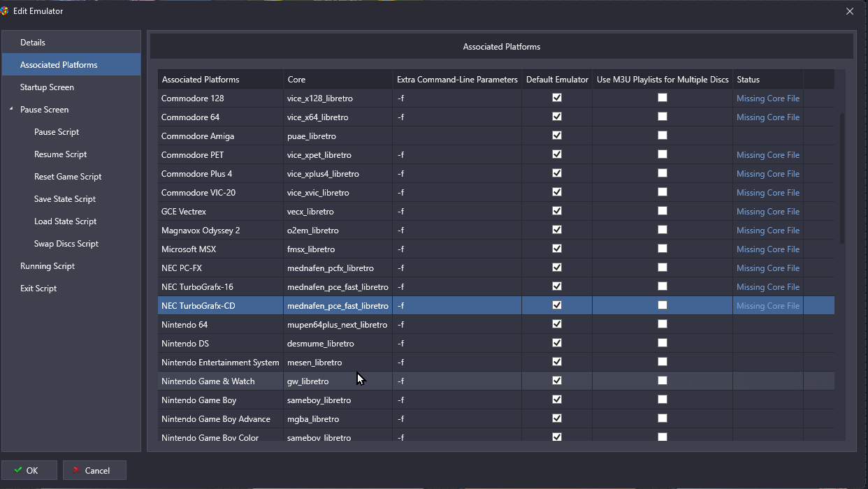Select the gw_libretro core cell
Image resolution: width=868 pixels, height=489 pixels.
tap(338, 381)
